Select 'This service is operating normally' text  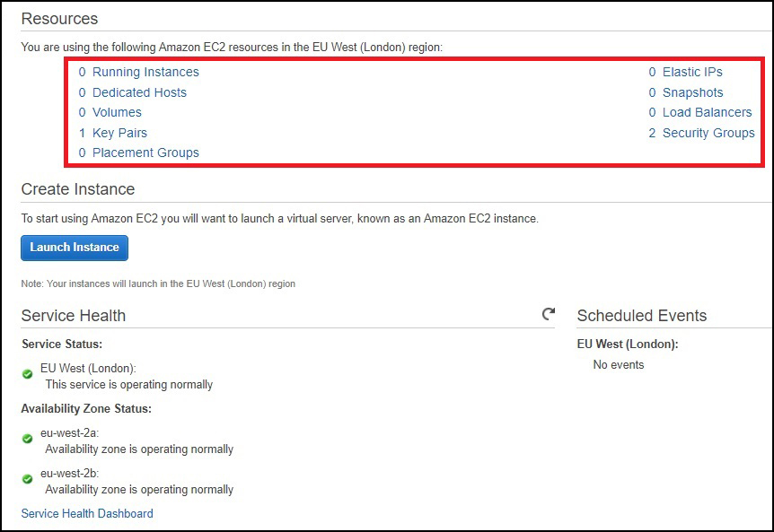pos(128,385)
